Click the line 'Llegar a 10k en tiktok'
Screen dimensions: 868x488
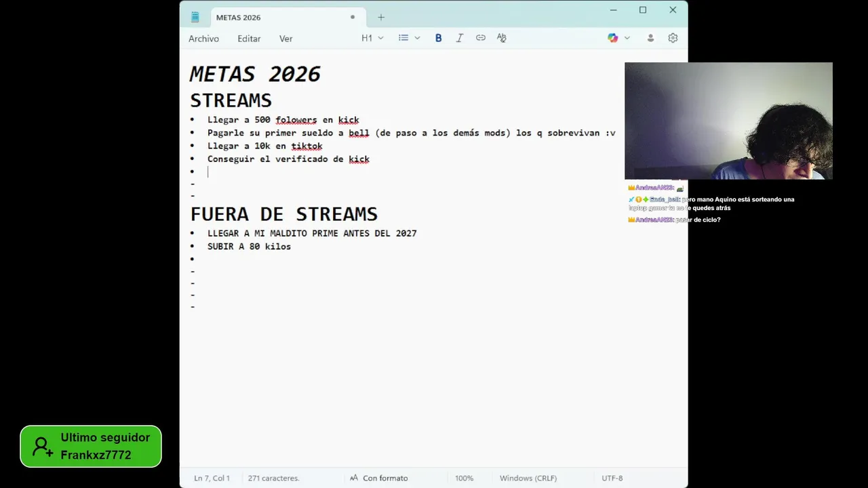point(264,146)
